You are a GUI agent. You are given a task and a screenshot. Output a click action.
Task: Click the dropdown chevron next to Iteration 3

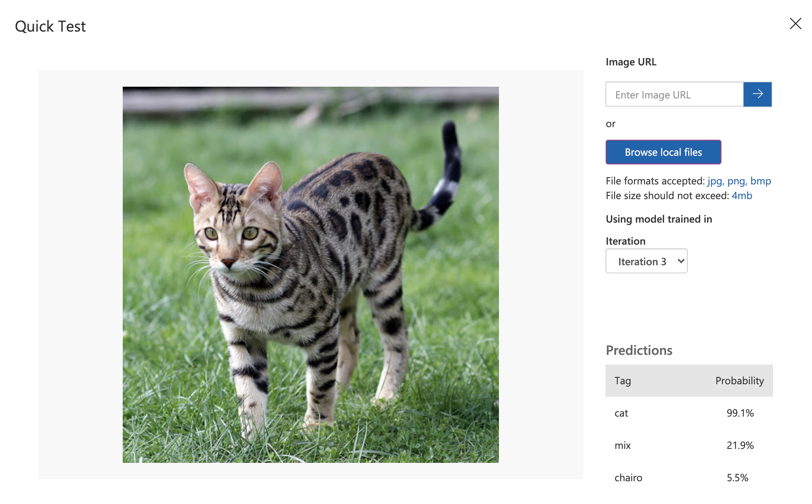[681, 261]
